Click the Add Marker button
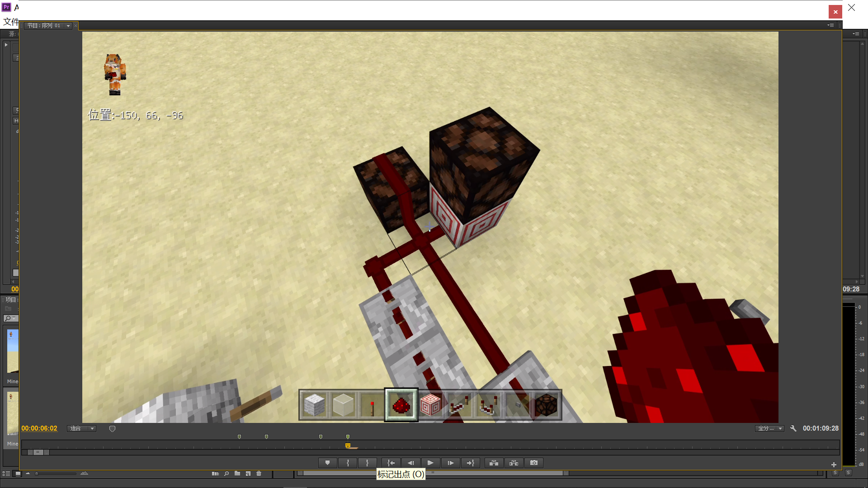868x488 pixels. coord(327,463)
